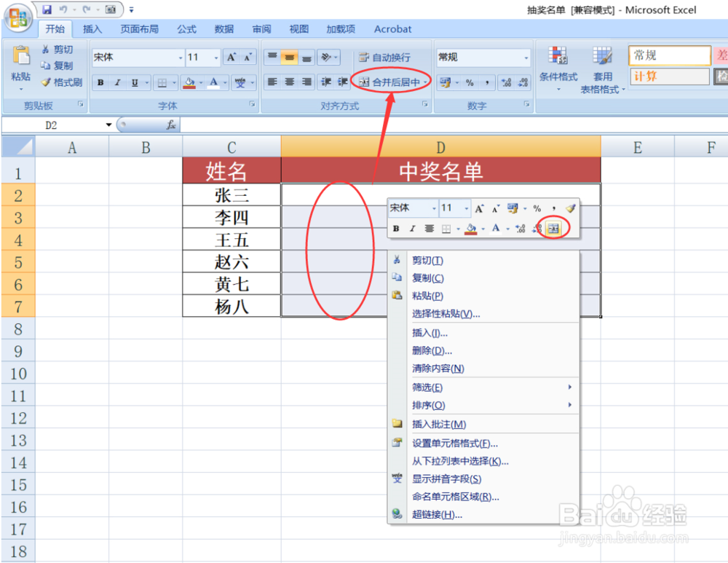Toggle underline formatting in the ribbon
The width and height of the screenshot is (728, 563).
coord(134,82)
